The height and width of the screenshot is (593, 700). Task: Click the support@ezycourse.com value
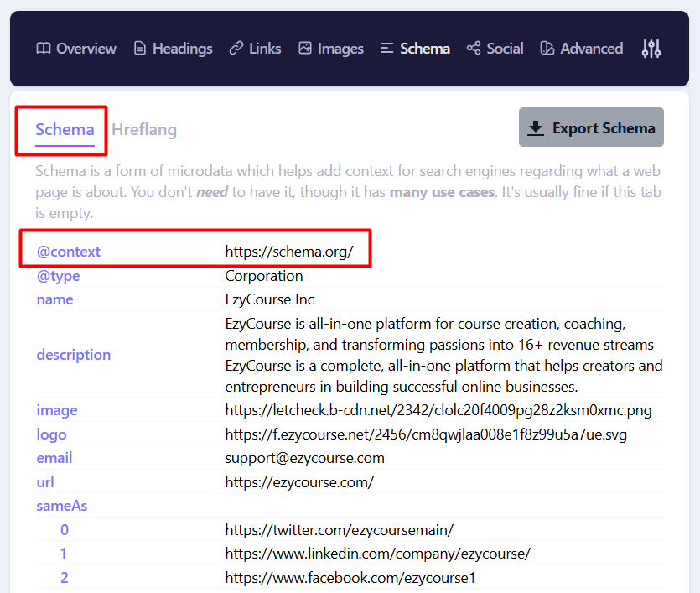tap(304, 458)
